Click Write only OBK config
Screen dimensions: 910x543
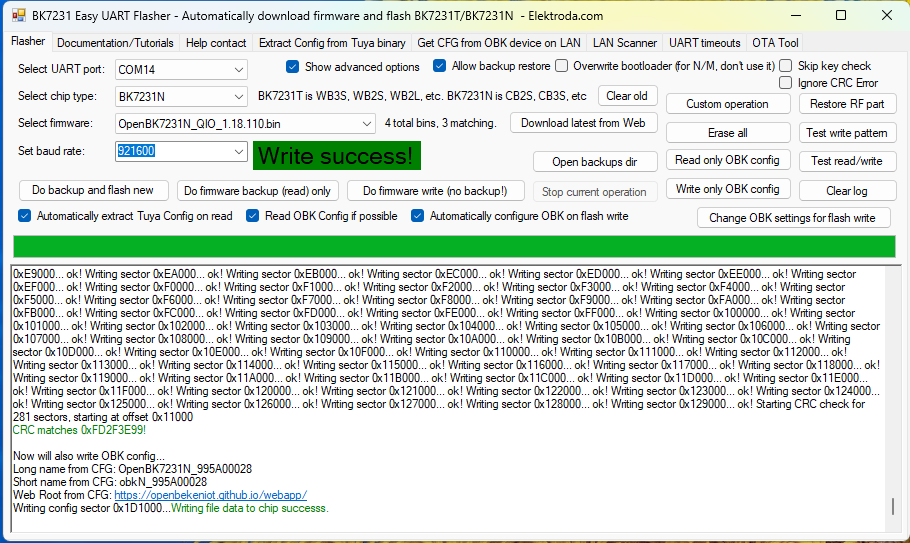point(727,189)
